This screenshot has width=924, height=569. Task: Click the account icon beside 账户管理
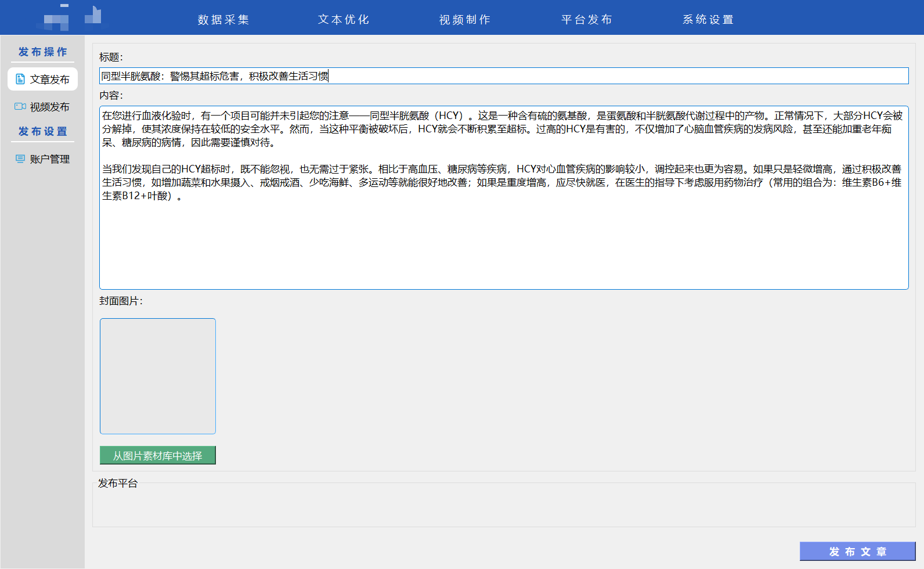(x=20, y=159)
